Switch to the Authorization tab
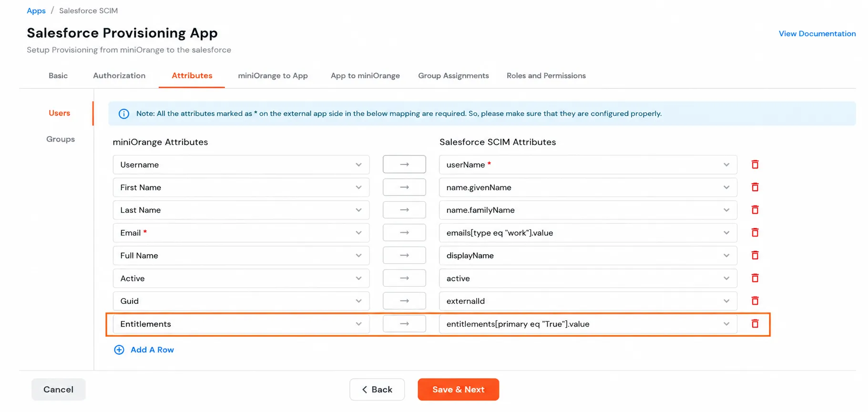Viewport: 868px width, 412px height. coord(119,76)
